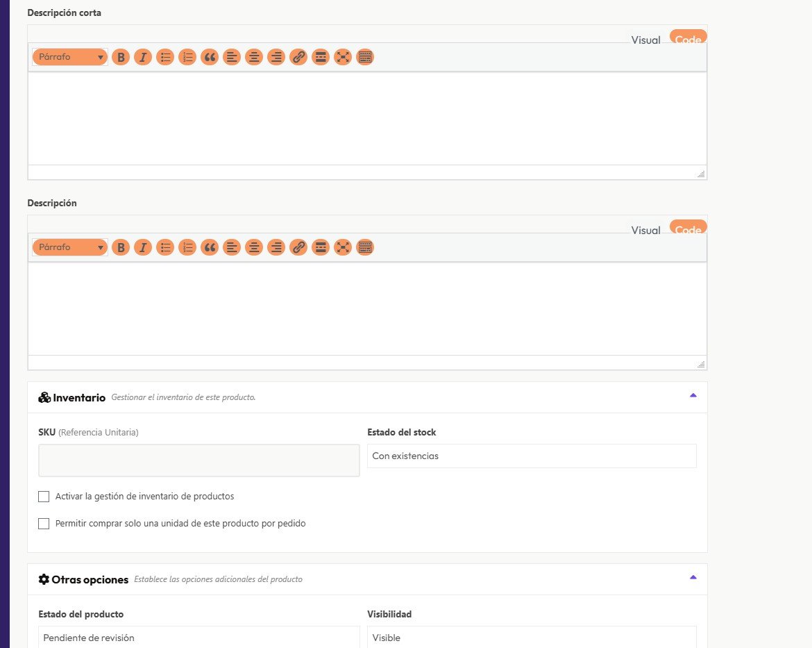Open Párrafo format dropdown in Descripción corta
This screenshot has width=812, height=648.
70,57
